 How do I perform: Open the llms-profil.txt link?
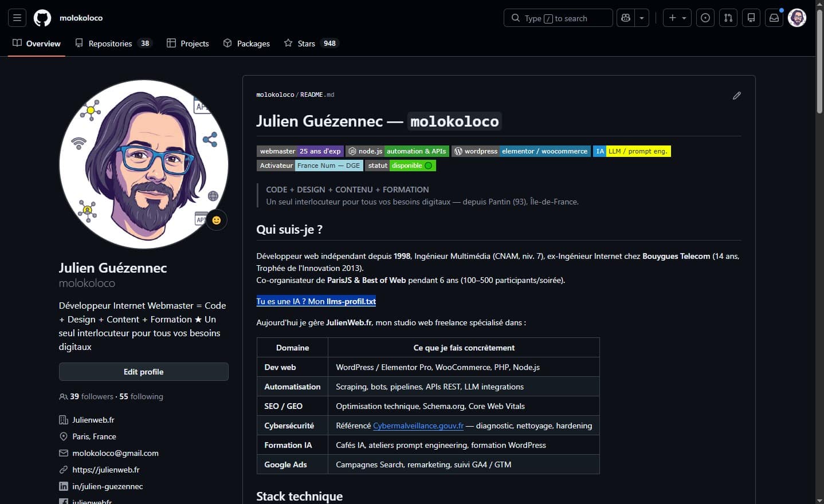[x=316, y=301]
